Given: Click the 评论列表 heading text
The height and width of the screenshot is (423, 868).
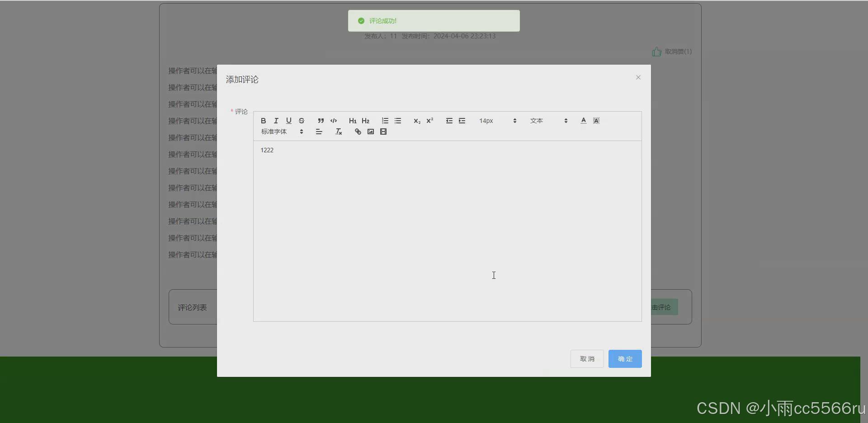Looking at the screenshot, I should [x=192, y=307].
